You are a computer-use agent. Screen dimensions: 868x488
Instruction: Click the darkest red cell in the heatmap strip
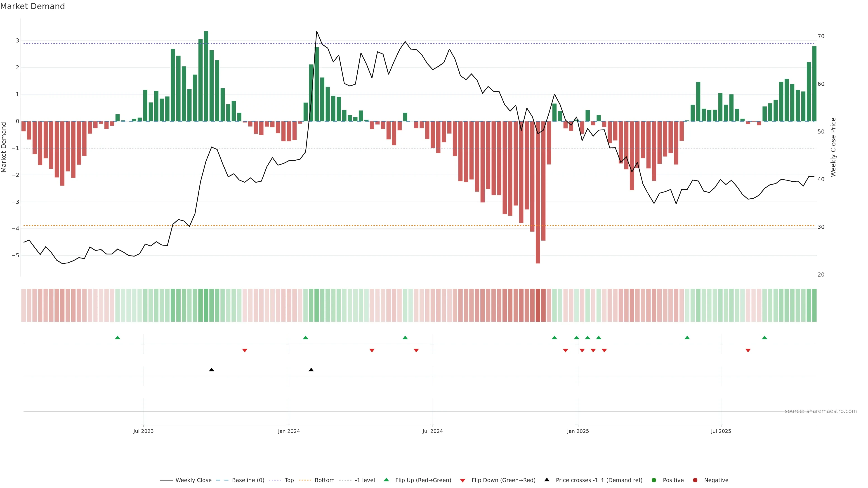(538, 305)
